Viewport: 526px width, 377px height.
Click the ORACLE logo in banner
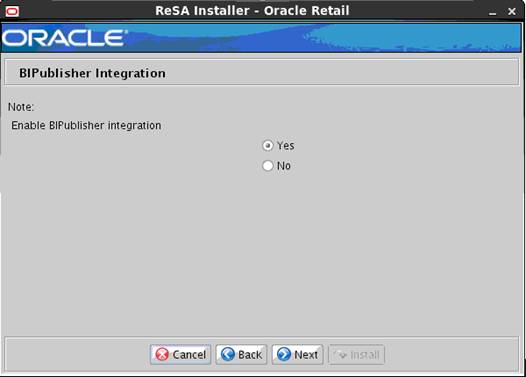tap(64, 38)
